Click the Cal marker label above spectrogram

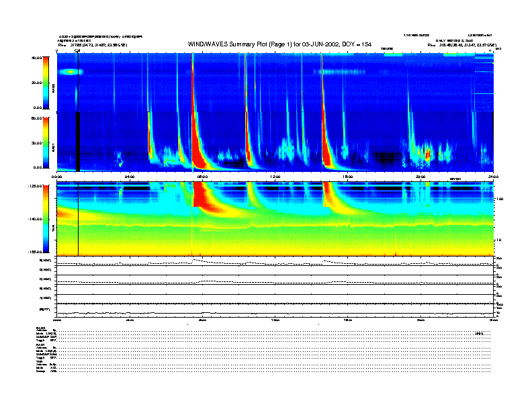pyautogui.click(x=77, y=51)
